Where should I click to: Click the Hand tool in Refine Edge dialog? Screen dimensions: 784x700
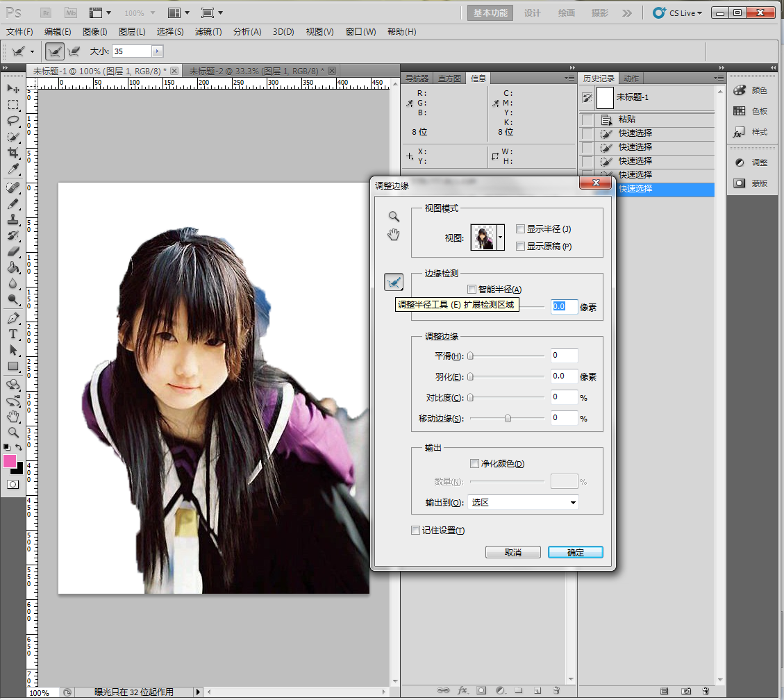tap(394, 235)
